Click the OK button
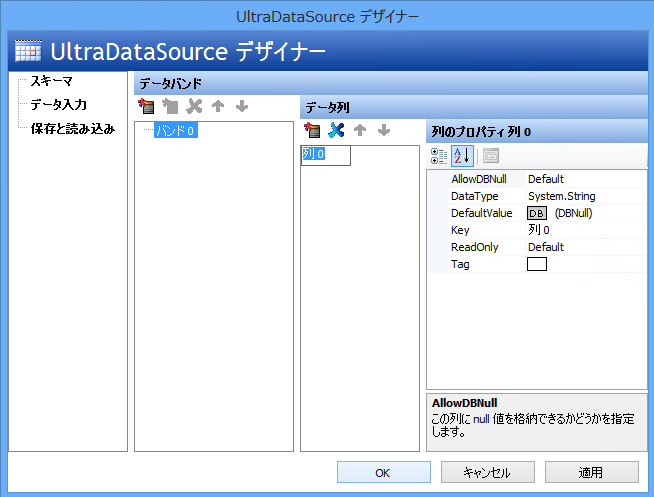This screenshot has height=497, width=654. 384,472
